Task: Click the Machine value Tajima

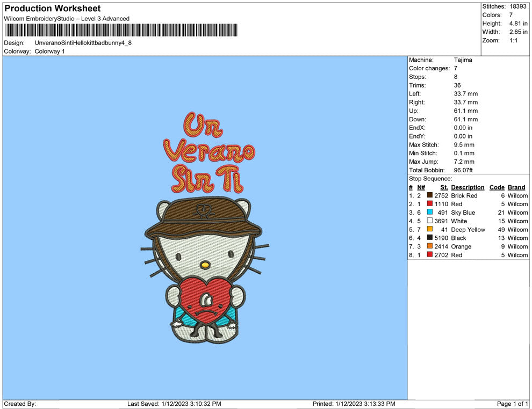Action: click(463, 60)
